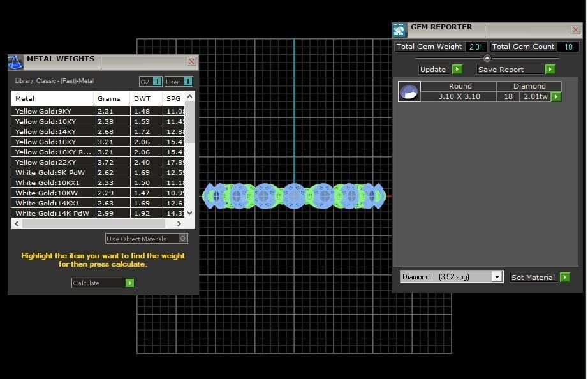The image size is (588, 379).
Task: Click green arrow on Calculate button
Action: (x=129, y=283)
